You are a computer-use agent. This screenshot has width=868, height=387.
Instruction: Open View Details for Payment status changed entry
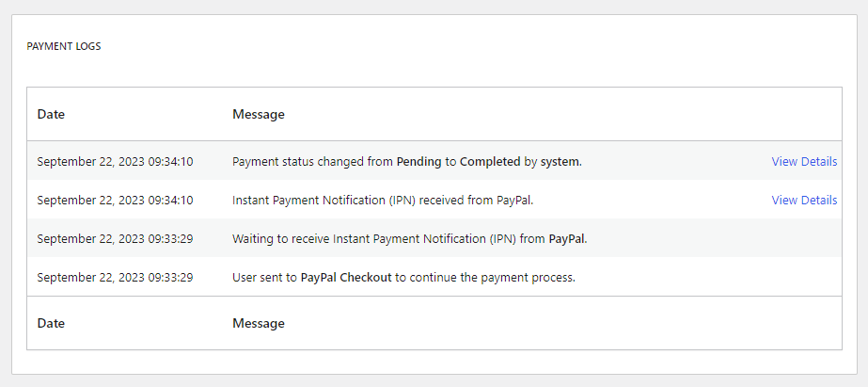click(804, 161)
